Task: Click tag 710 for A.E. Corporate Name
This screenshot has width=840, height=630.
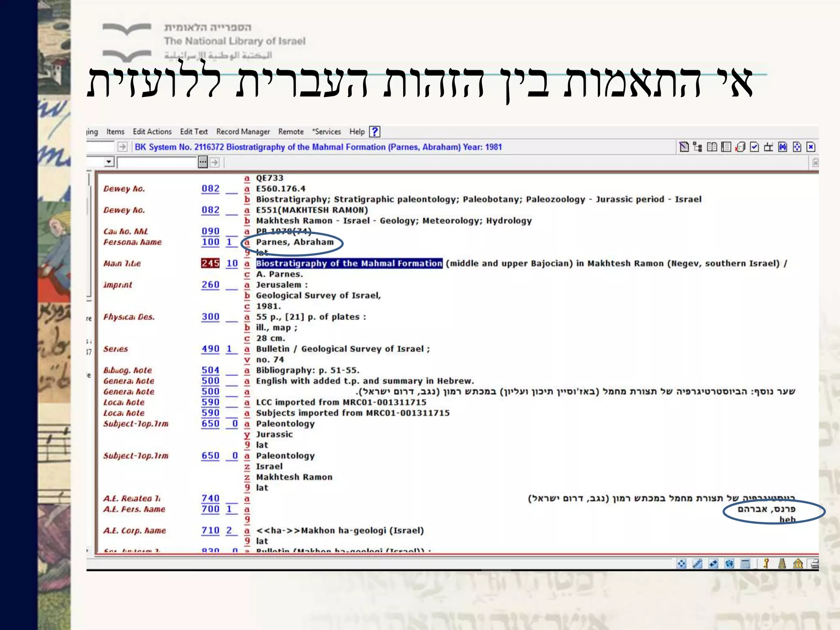Action: [x=210, y=530]
